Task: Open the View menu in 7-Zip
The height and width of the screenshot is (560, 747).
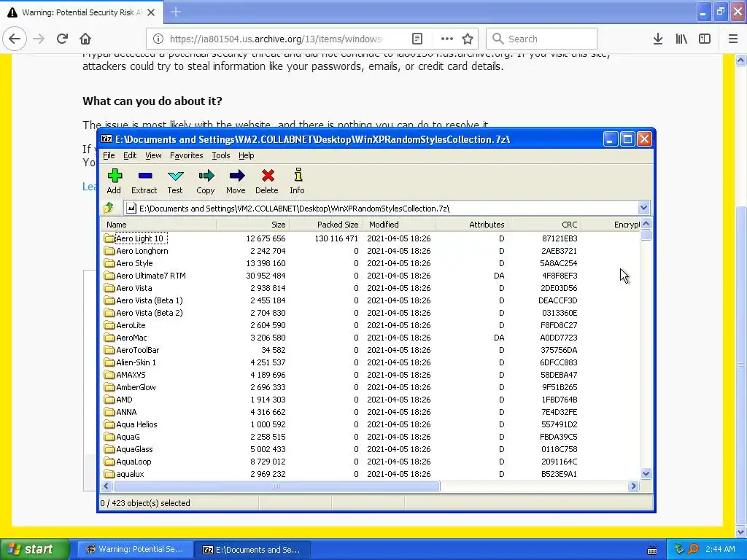Action: click(153, 155)
